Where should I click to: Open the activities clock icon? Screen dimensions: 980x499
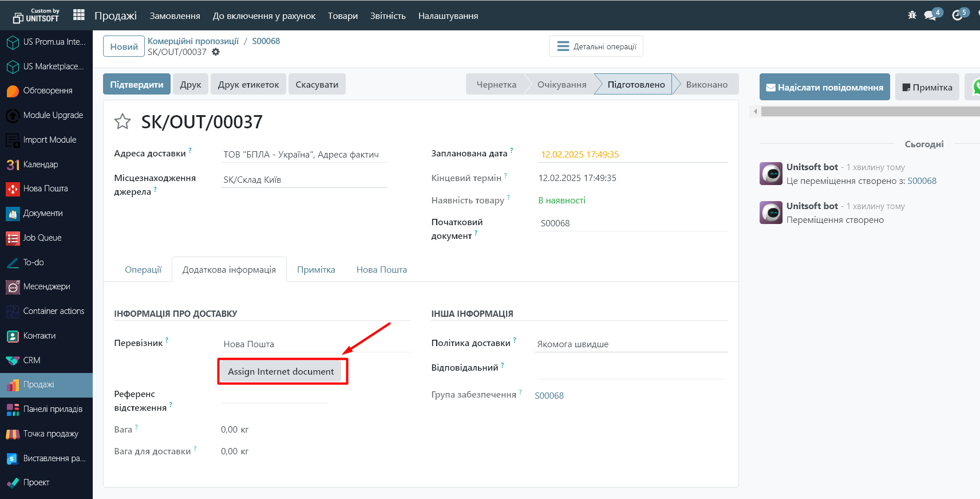[957, 15]
